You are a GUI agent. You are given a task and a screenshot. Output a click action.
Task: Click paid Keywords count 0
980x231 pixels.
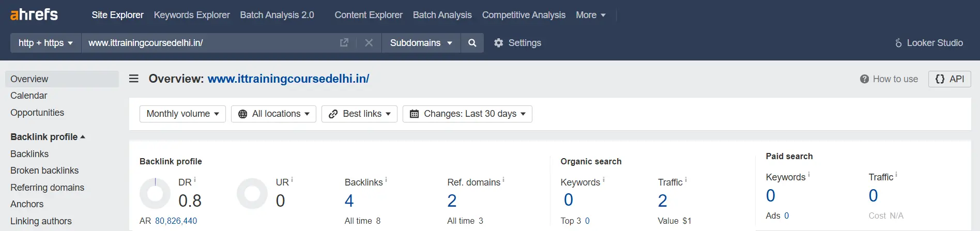[x=771, y=195]
